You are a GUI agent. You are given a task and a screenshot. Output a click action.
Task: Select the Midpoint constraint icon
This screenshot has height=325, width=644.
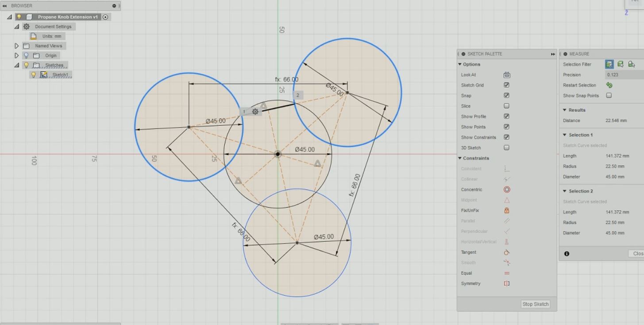coord(507,200)
